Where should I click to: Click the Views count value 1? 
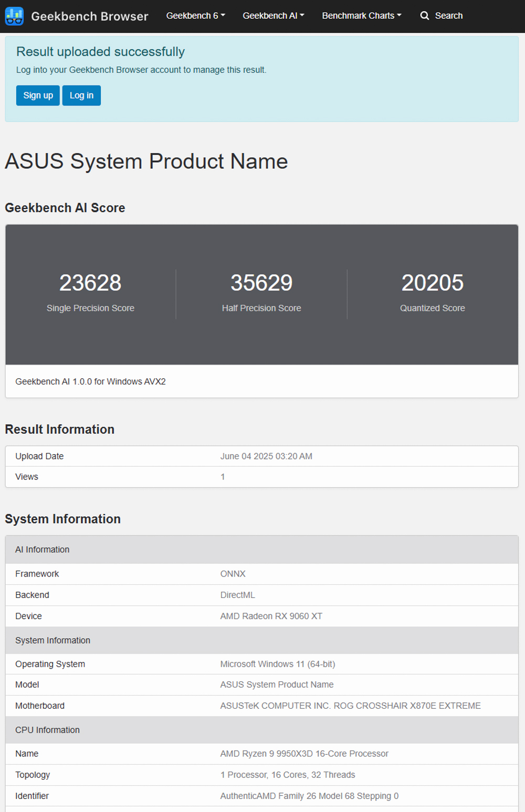pyautogui.click(x=223, y=477)
